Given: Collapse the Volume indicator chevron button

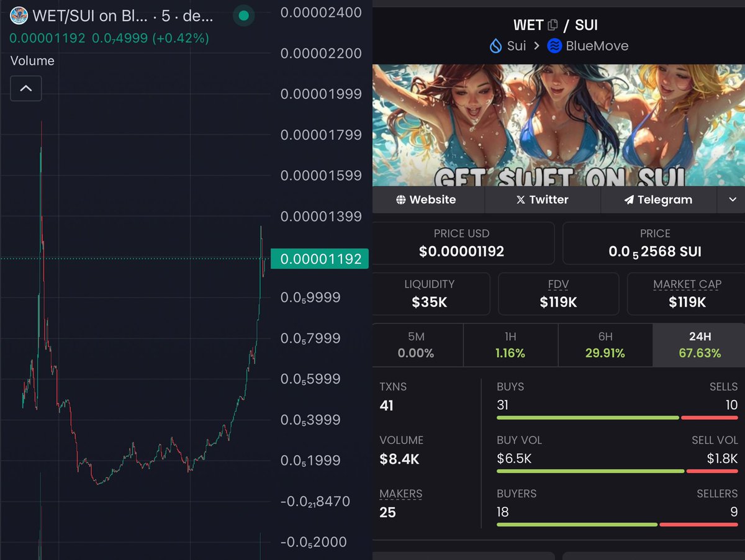Looking at the screenshot, I should [x=26, y=89].
